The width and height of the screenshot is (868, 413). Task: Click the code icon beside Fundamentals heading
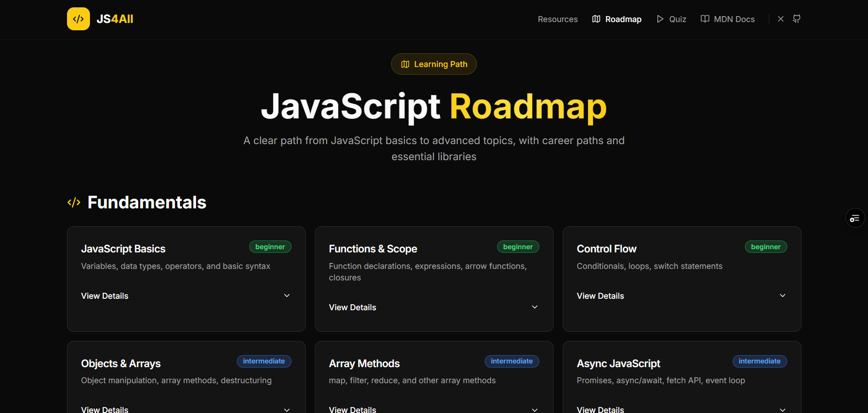(x=74, y=202)
